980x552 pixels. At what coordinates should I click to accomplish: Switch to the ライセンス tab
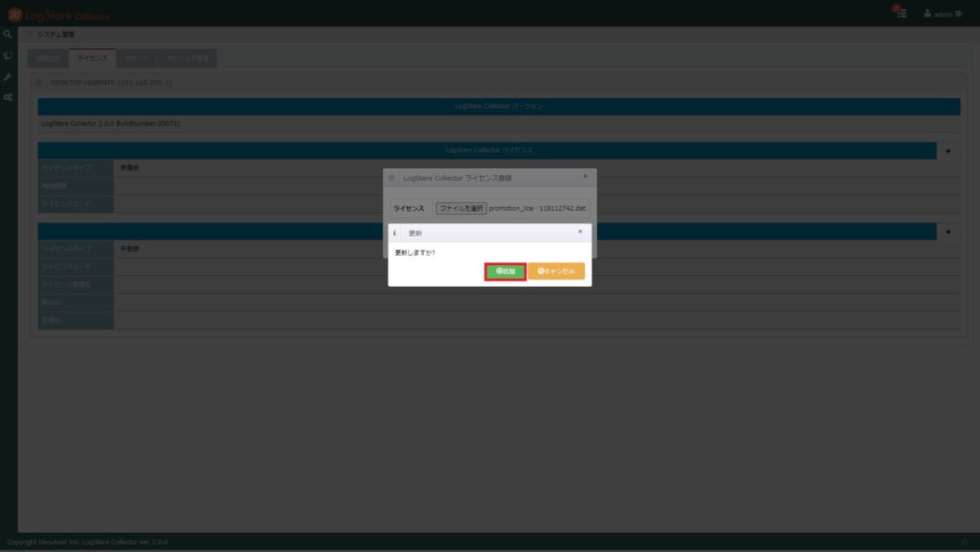click(x=92, y=58)
